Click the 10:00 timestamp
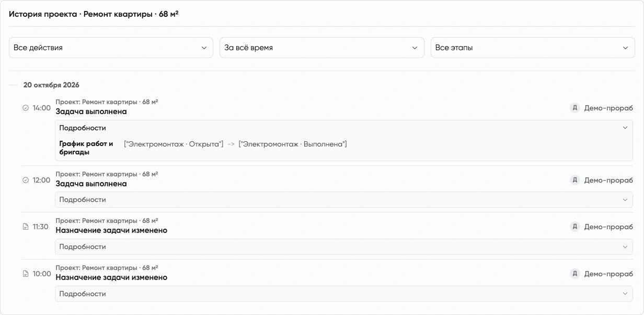 [x=42, y=274]
